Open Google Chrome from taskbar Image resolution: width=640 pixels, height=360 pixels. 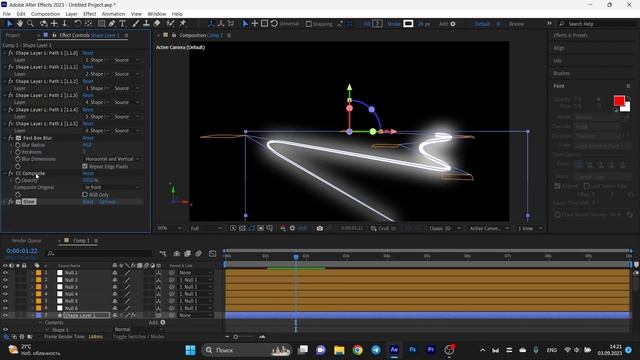click(358, 350)
